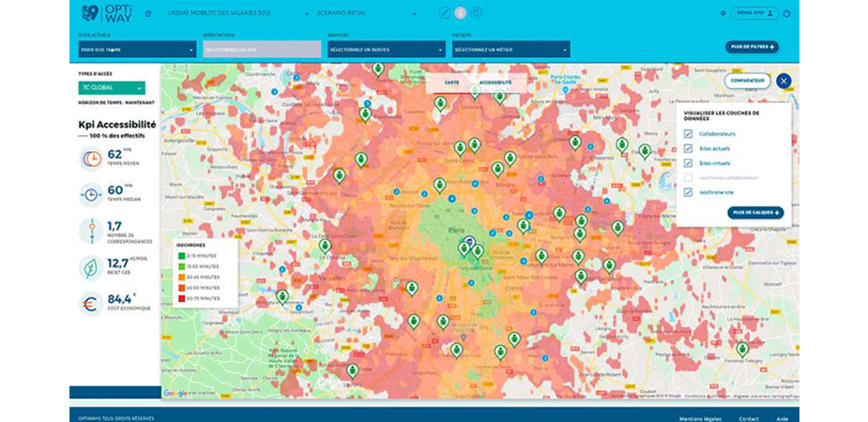
Task: Click the Plus de calques button
Action: pyautogui.click(x=755, y=213)
